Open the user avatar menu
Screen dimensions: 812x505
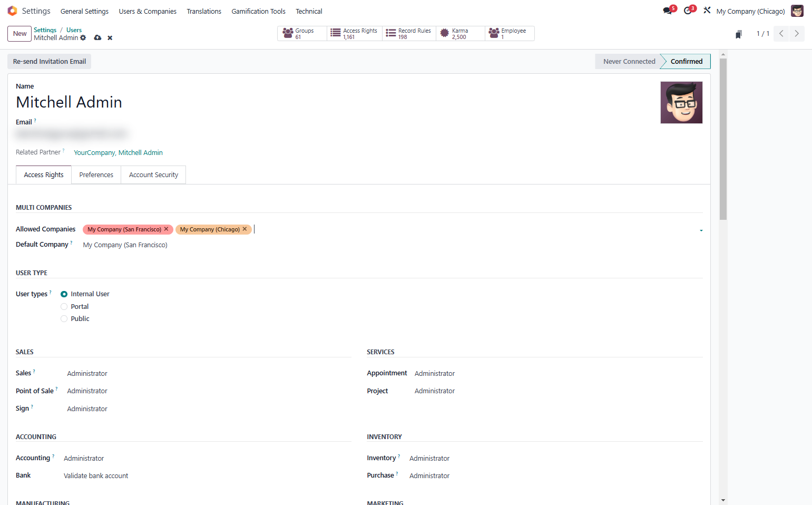pyautogui.click(x=797, y=11)
